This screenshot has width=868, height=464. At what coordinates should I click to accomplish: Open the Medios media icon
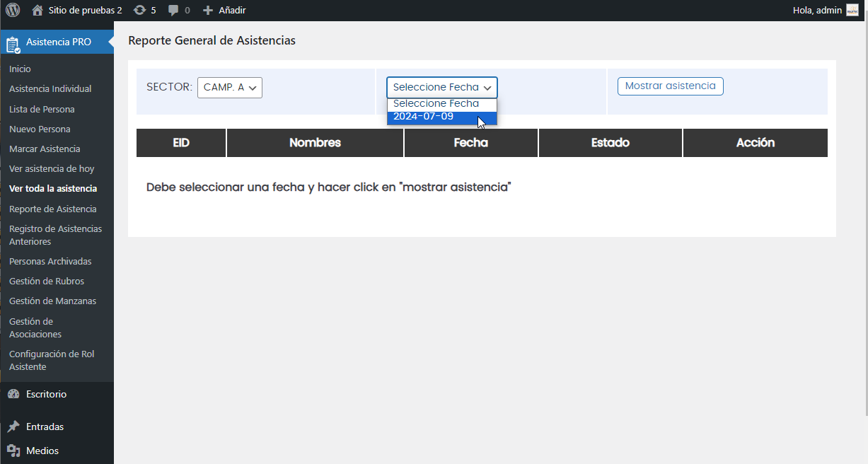pyautogui.click(x=13, y=451)
